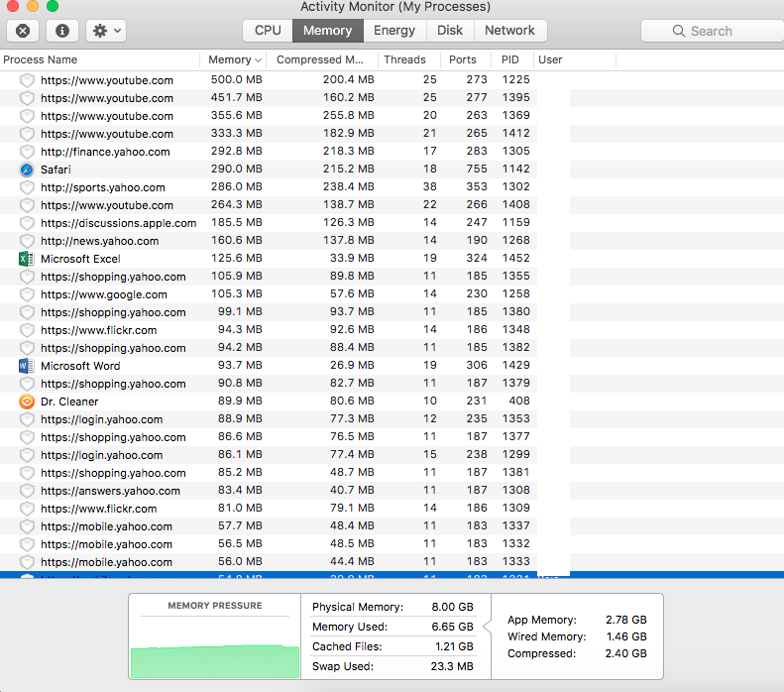Click shield icon of shopping.yahoo.com PID 1355

point(27,277)
